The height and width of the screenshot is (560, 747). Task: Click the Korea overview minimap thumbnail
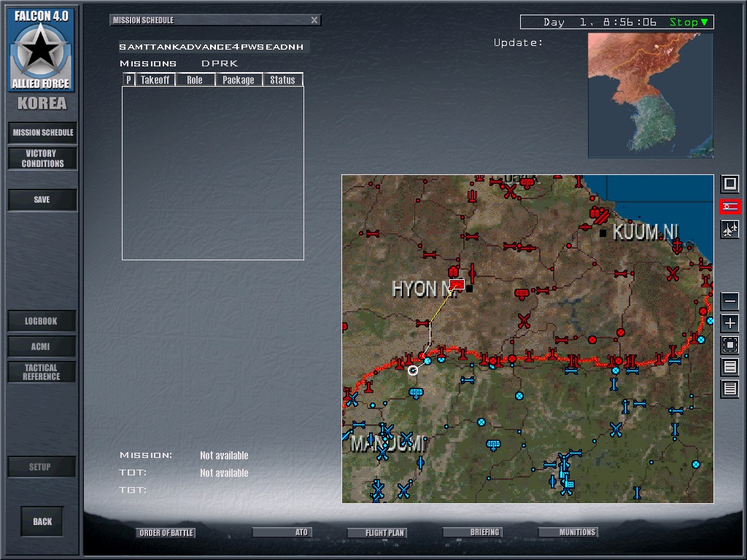click(x=650, y=96)
